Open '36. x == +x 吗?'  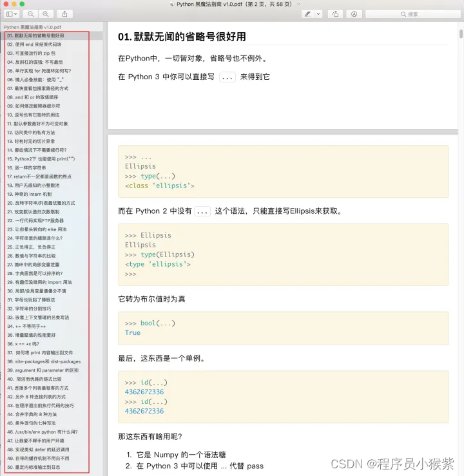click(x=23, y=344)
